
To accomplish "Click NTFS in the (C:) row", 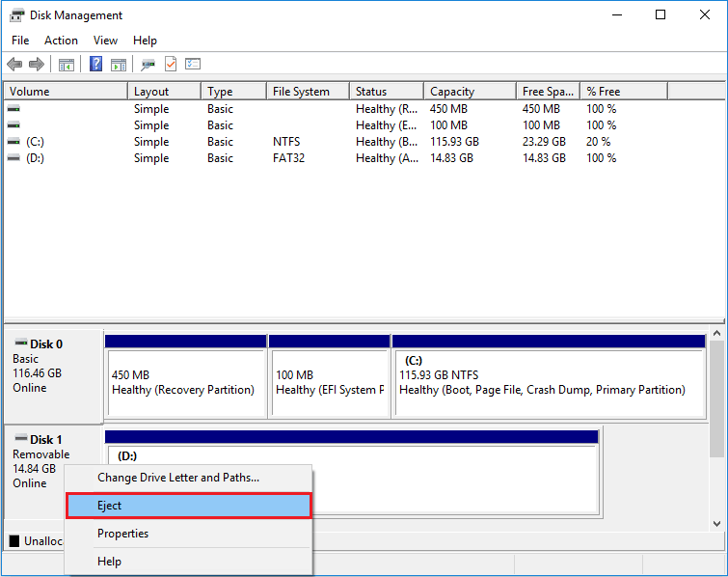I will (286, 142).
